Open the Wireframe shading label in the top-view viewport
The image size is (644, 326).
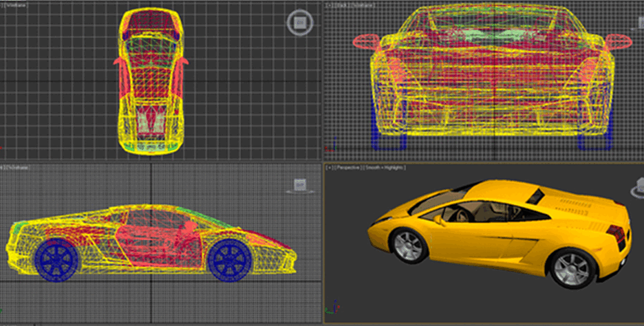tap(16, 6)
